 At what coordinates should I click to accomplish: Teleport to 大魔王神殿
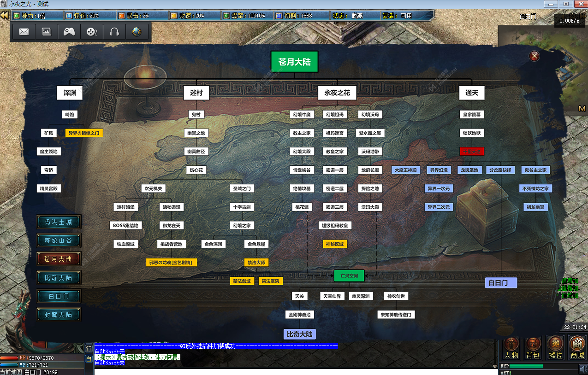click(406, 170)
